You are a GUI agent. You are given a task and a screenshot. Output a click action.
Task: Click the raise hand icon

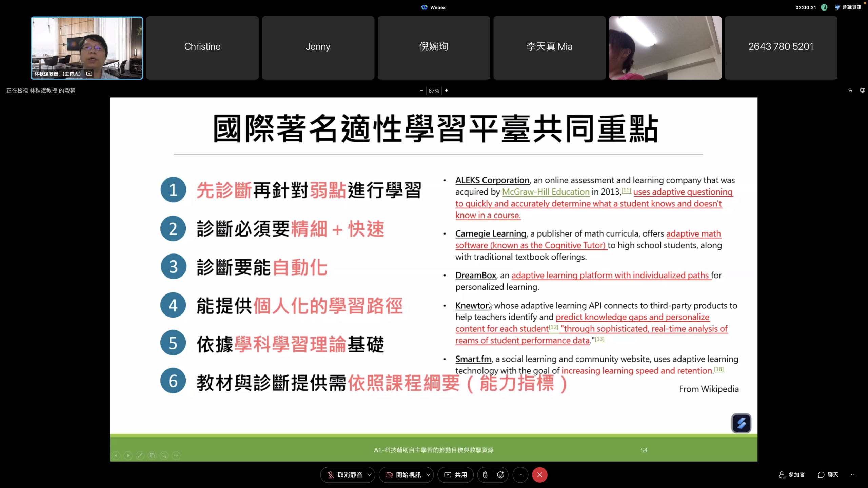click(x=485, y=475)
